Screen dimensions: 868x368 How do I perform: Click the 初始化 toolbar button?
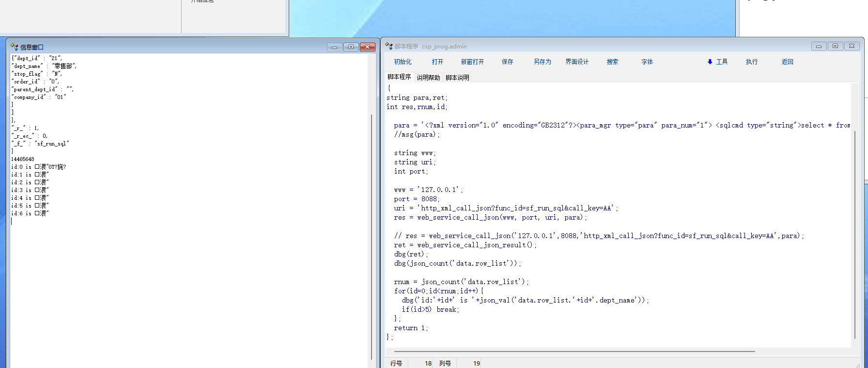click(x=403, y=62)
